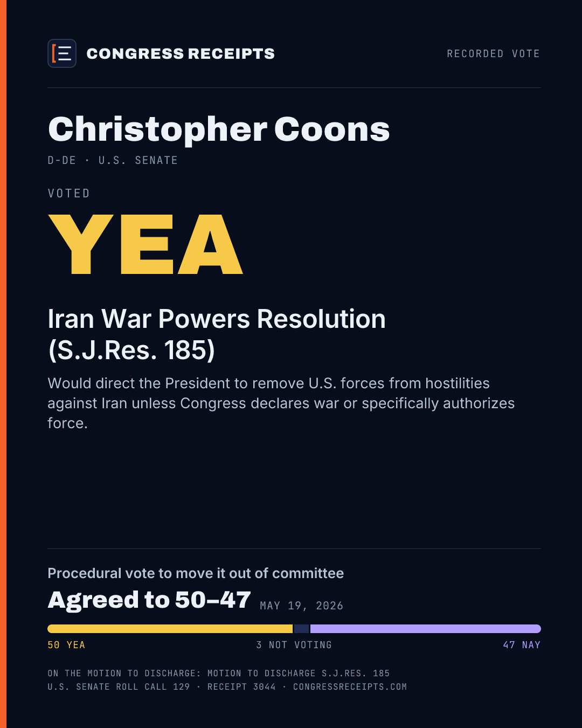This screenshot has height=728, width=582.
Task: Click the purple nay segment of vote bar
Action: pyautogui.click(x=426, y=629)
